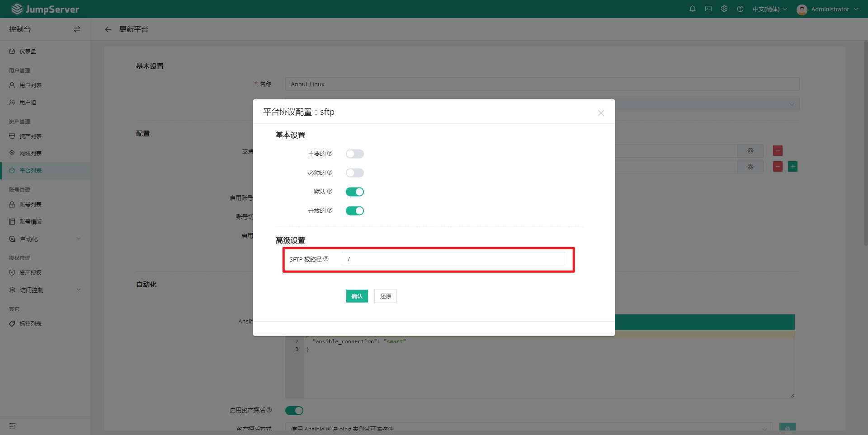
Task: Turn off the 开放的 switch
Action: click(x=354, y=211)
